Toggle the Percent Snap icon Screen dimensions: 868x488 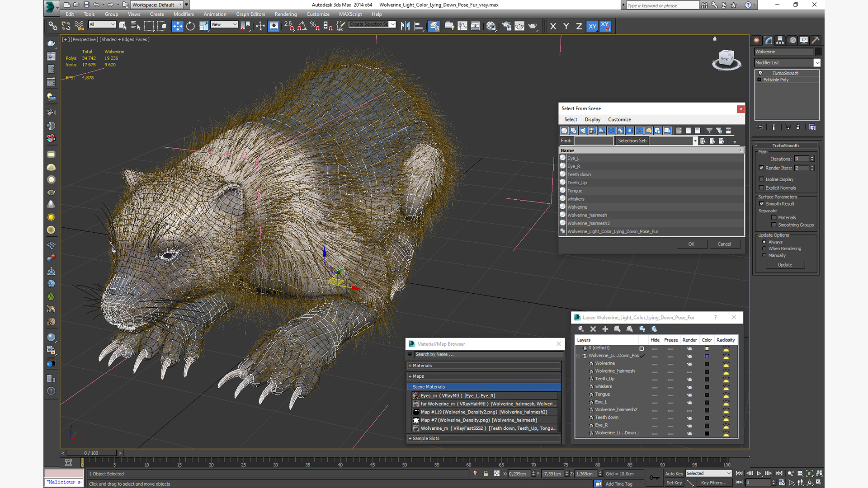[315, 26]
